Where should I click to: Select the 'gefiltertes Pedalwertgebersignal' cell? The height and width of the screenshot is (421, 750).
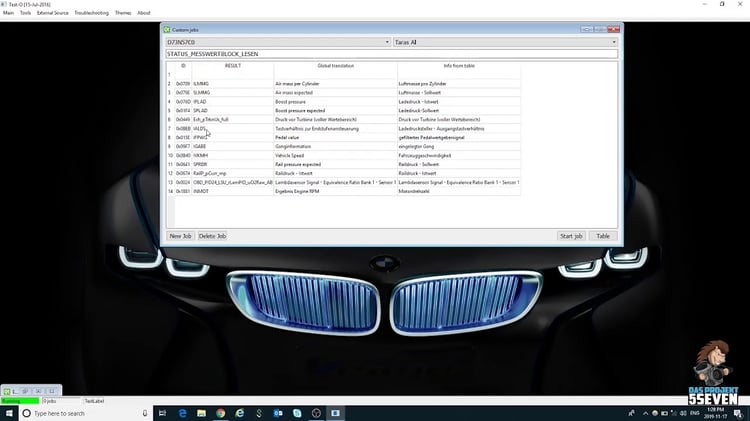pyautogui.click(x=459, y=137)
